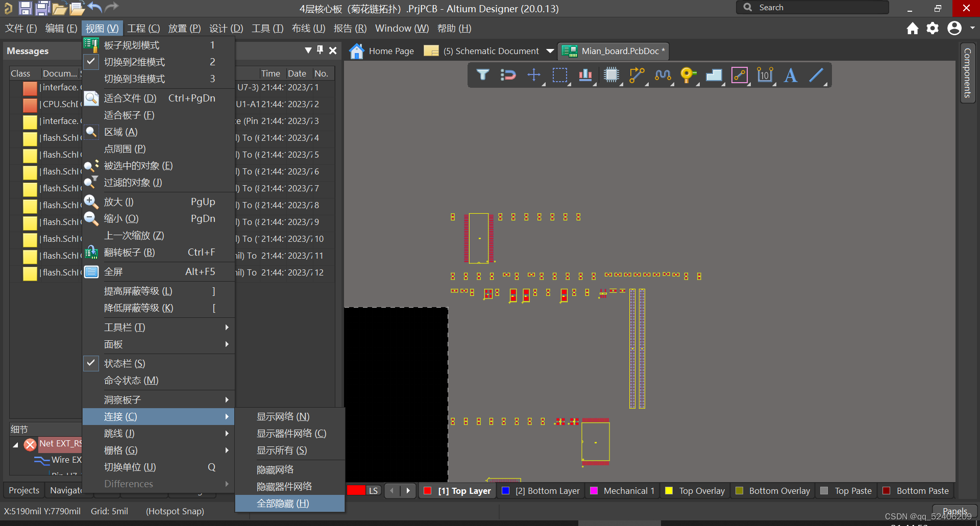Image resolution: width=980 pixels, height=526 pixels.
Task: Expand the 栅格 (G) submenu
Action: coord(158,450)
